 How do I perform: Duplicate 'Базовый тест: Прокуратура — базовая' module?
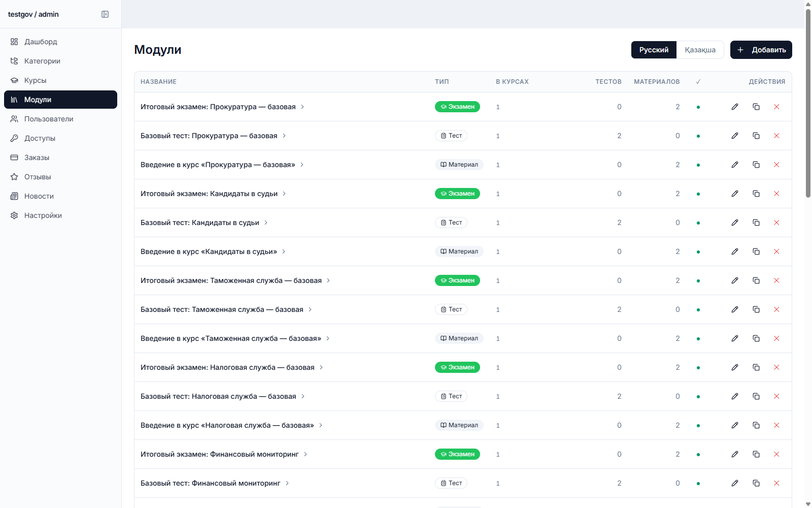[x=756, y=136]
